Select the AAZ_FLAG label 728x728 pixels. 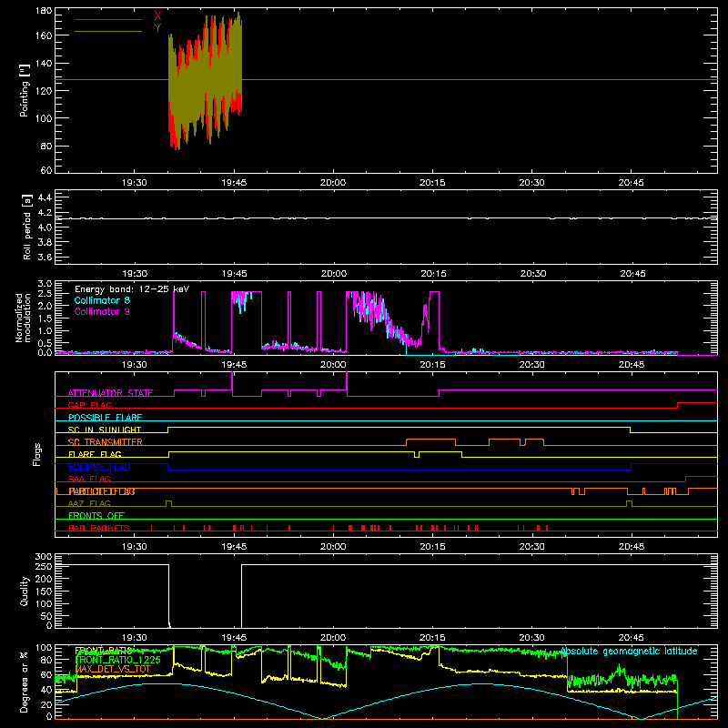click(89, 503)
